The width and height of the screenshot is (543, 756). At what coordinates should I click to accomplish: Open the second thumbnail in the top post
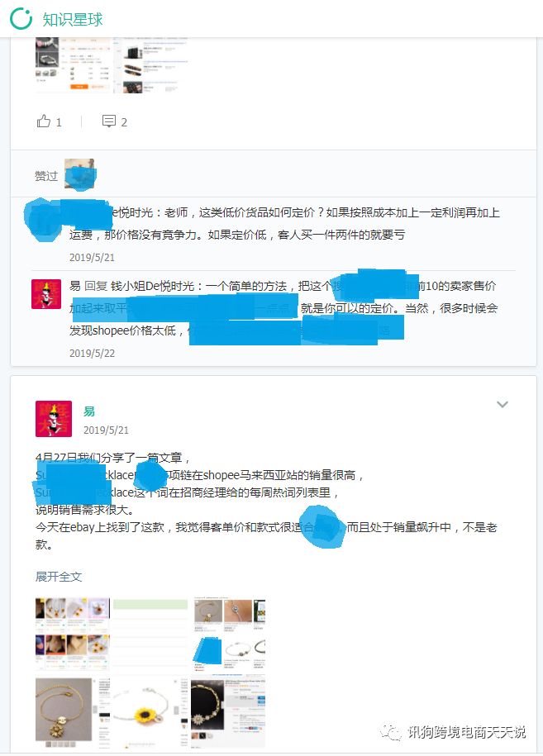click(150, 64)
